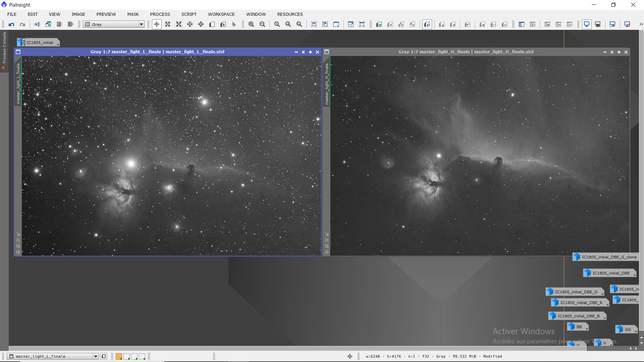Open the SCRIPT menu
Image resolution: width=644 pixels, height=362 pixels.
[x=189, y=14]
